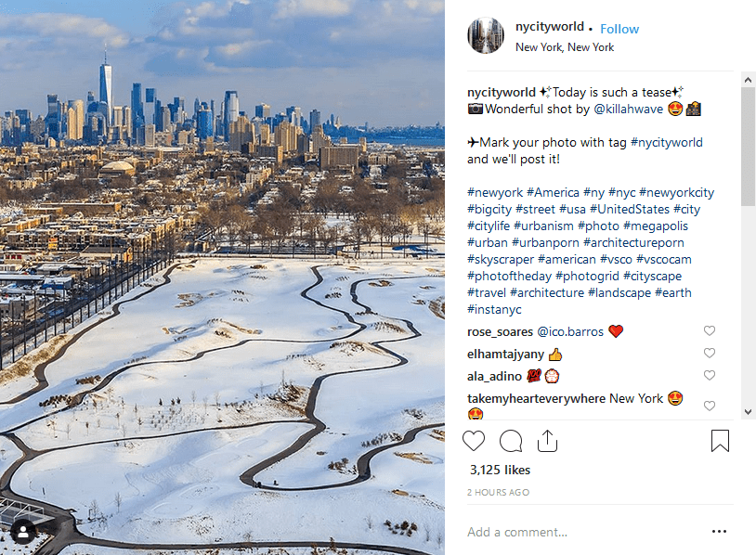Click the scrollbar down arrow in comments
Screen dimensions: 756x555
tap(748, 412)
